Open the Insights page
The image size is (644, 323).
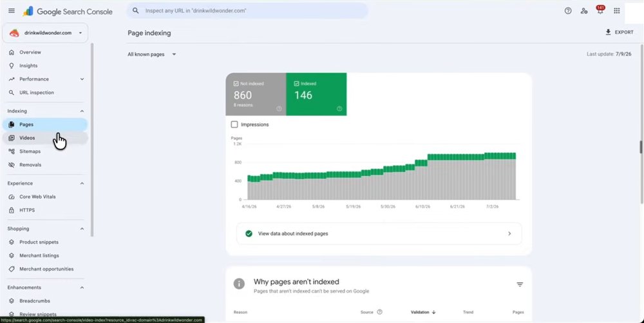(45, 66)
